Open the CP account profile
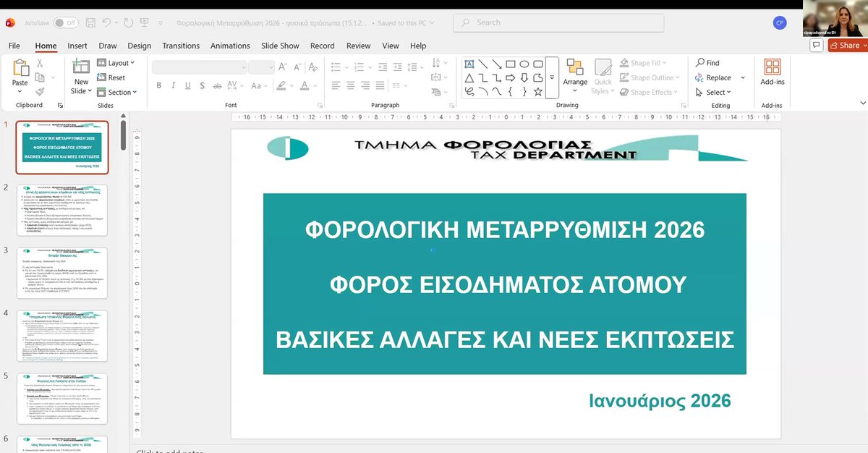 (779, 22)
